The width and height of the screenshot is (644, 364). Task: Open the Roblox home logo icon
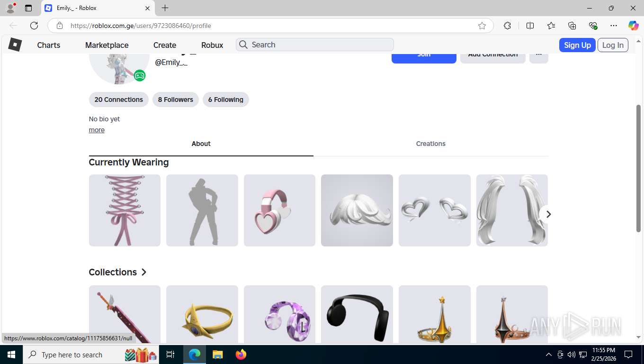point(15,45)
